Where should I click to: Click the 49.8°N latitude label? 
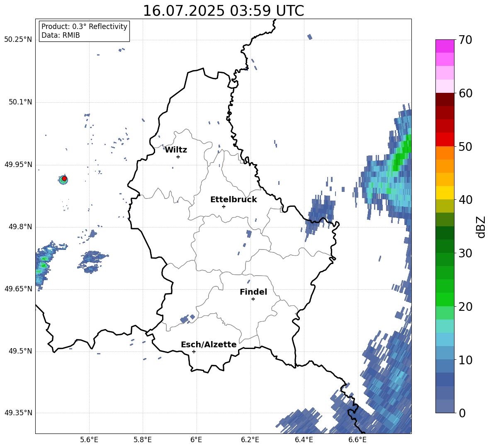(20, 227)
